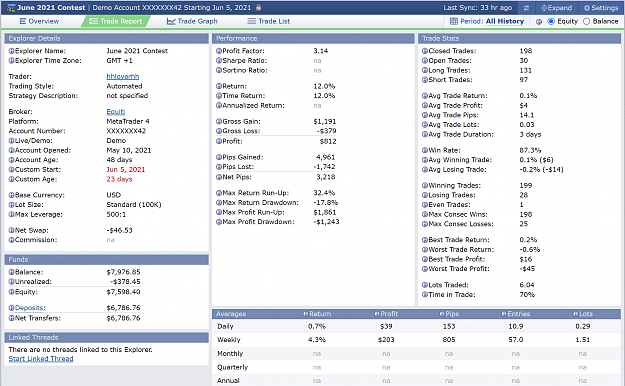
Task: Open the All History period selector
Action: [505, 21]
